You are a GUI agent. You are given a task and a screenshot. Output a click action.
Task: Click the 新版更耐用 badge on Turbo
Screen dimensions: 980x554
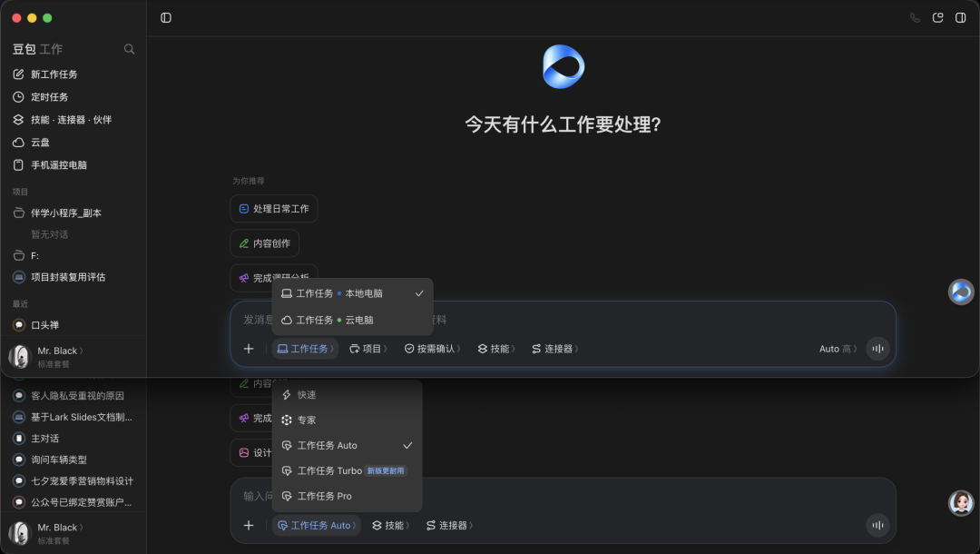(386, 470)
